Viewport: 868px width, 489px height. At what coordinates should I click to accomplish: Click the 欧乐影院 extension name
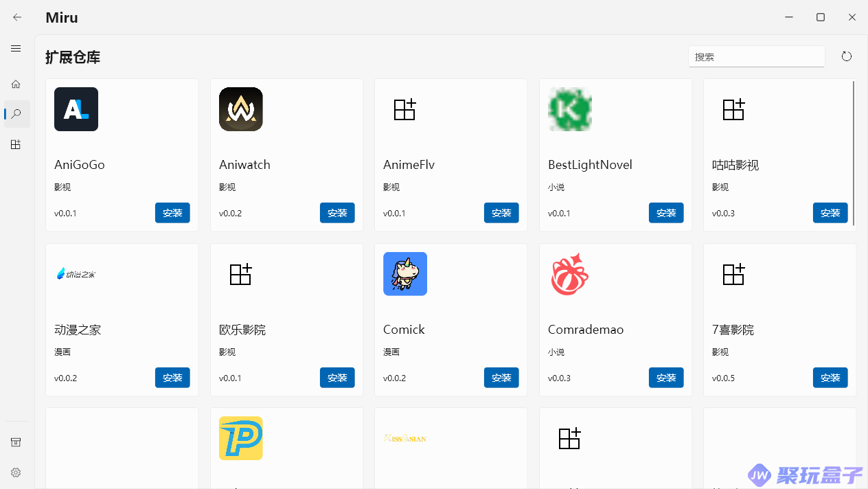click(x=242, y=330)
